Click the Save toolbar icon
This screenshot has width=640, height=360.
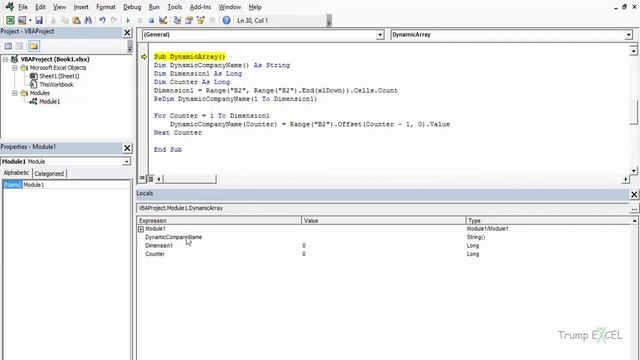[39, 20]
